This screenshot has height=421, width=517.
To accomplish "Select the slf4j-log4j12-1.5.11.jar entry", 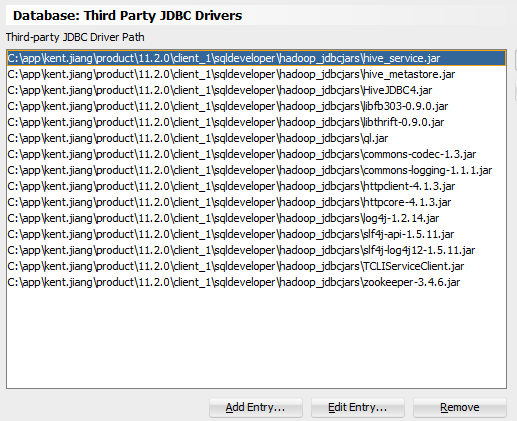I will tap(256, 250).
